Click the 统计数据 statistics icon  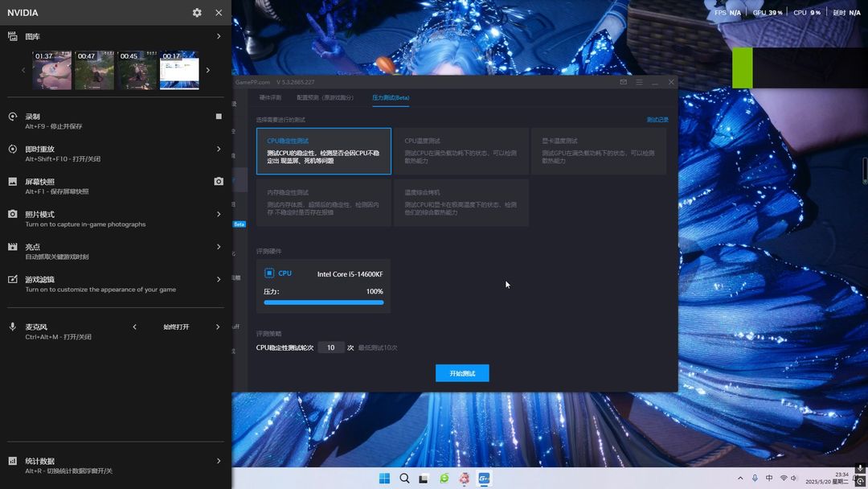point(12,461)
